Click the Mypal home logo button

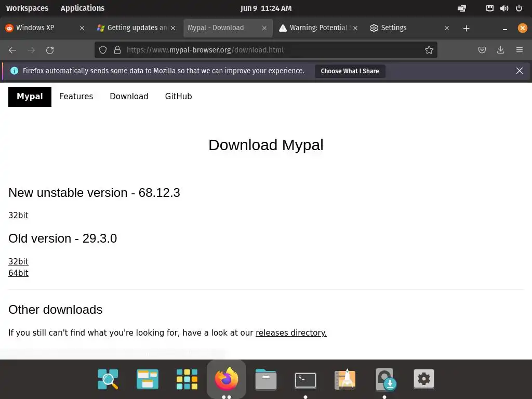click(x=30, y=97)
